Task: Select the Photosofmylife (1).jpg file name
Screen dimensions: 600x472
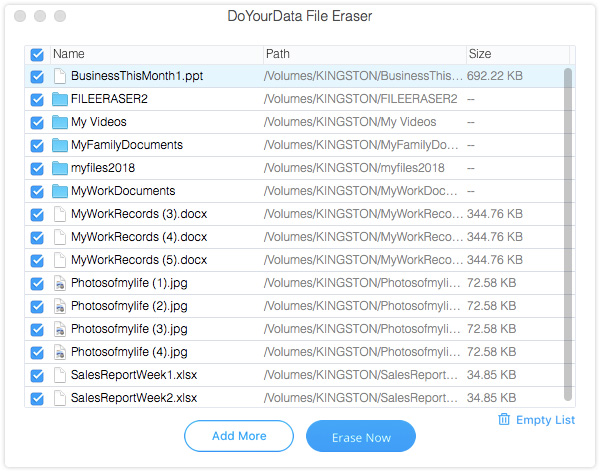Action: [129, 283]
